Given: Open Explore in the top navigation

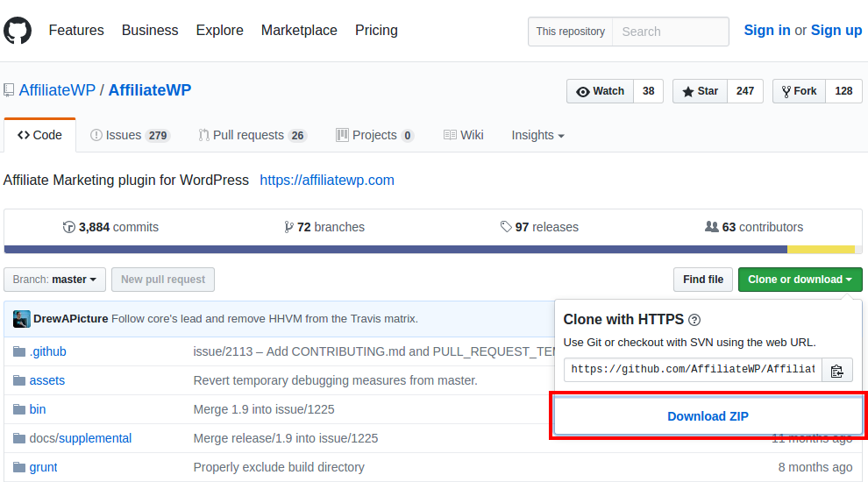Looking at the screenshot, I should 220,31.
